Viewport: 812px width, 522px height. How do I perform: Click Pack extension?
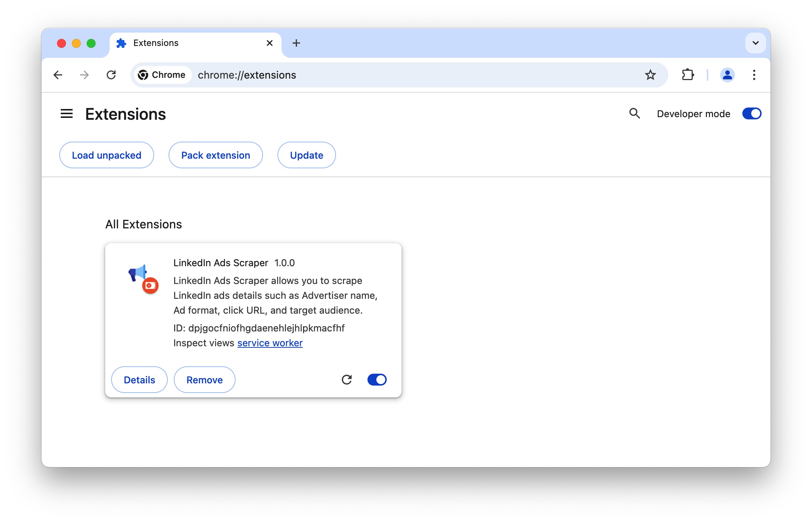click(216, 155)
